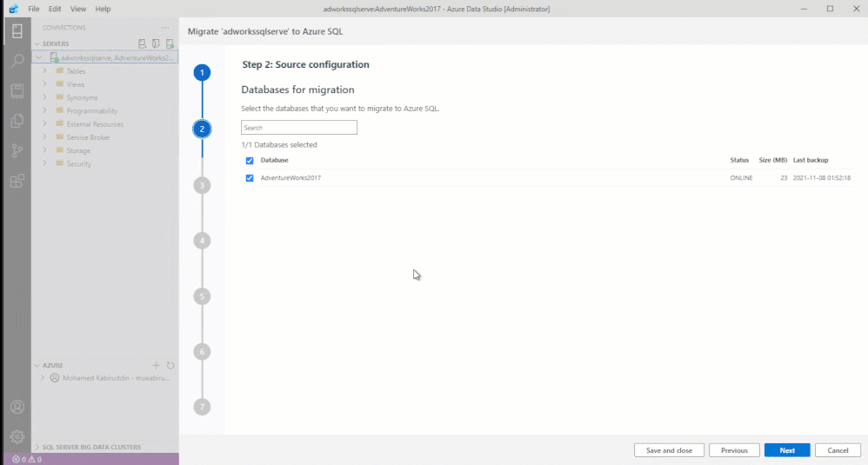
Task: Open the Connections view in activity bar
Action: tap(17, 31)
